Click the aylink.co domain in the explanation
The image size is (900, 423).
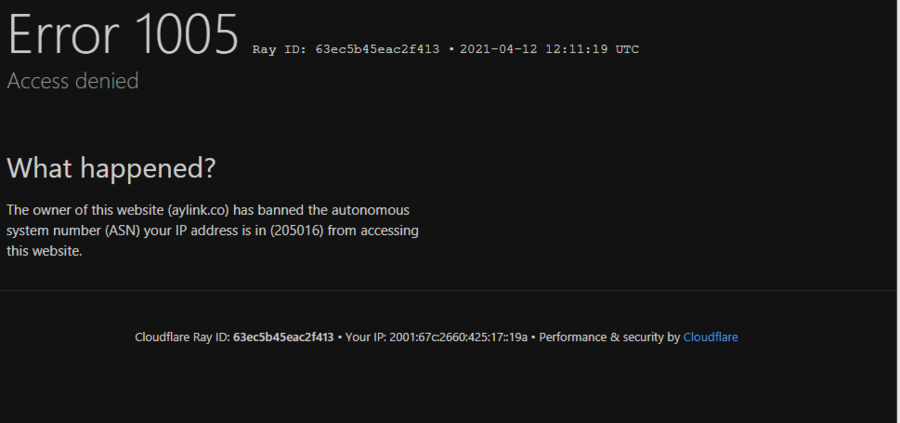(198, 210)
